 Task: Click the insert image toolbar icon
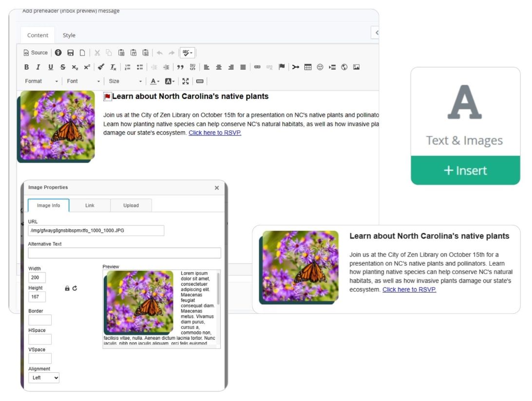click(x=356, y=67)
